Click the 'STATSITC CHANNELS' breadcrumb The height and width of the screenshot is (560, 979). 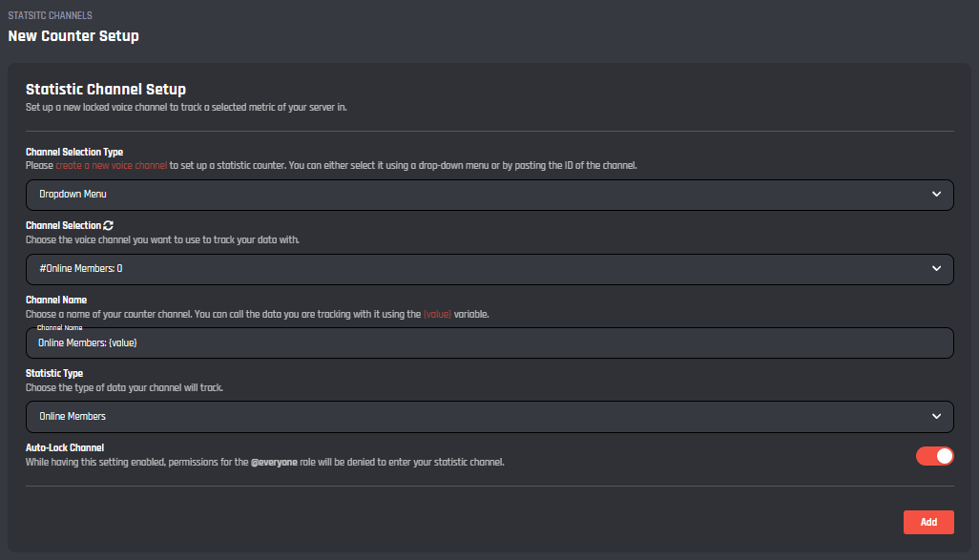(x=51, y=16)
